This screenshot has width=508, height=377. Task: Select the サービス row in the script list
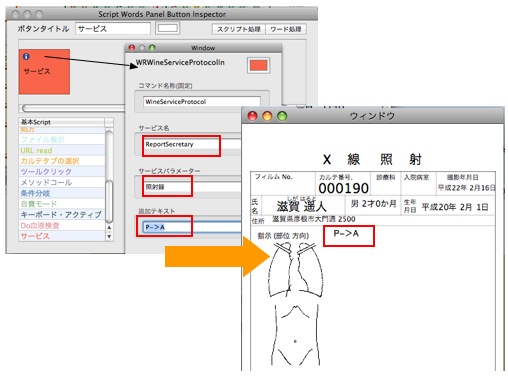pyautogui.click(x=62, y=236)
